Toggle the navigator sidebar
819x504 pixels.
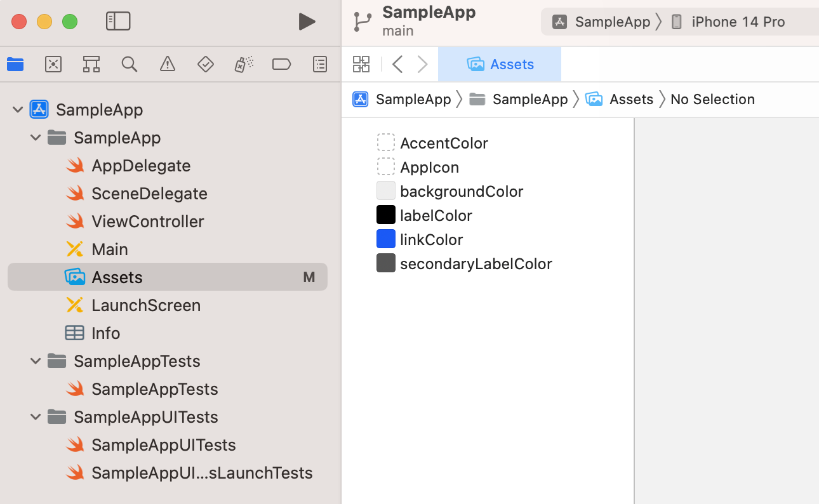pyautogui.click(x=118, y=22)
